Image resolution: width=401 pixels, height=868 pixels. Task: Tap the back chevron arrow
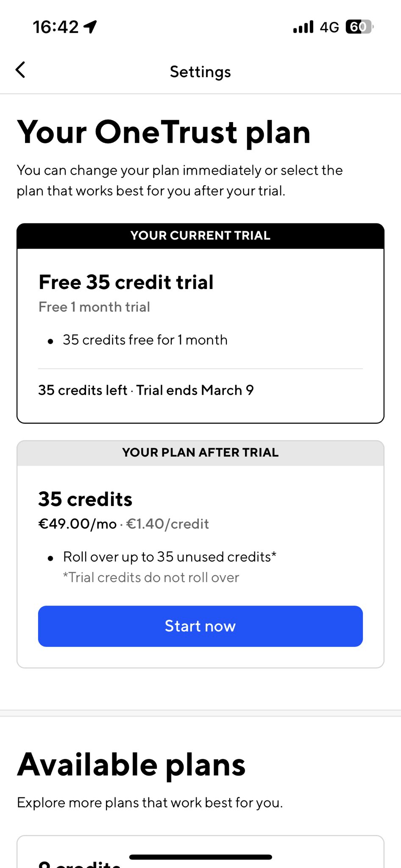click(x=20, y=70)
